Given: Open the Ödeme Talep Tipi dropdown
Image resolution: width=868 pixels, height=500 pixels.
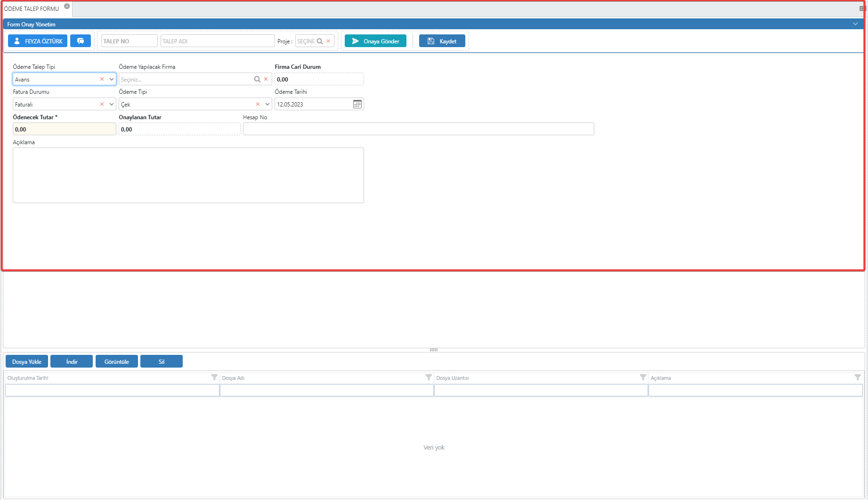Looking at the screenshot, I should pyautogui.click(x=112, y=79).
